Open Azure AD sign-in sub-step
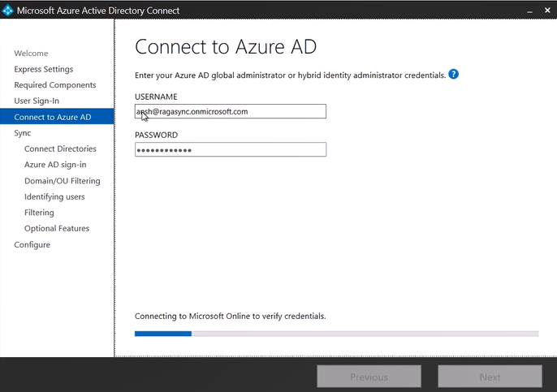This screenshot has width=557, height=392. click(x=55, y=165)
